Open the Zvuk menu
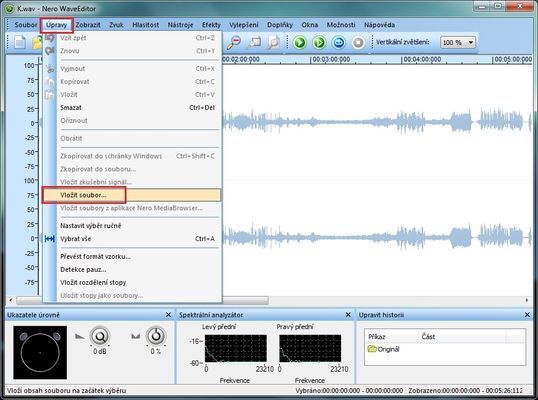The width and height of the screenshot is (538, 400). point(116,25)
